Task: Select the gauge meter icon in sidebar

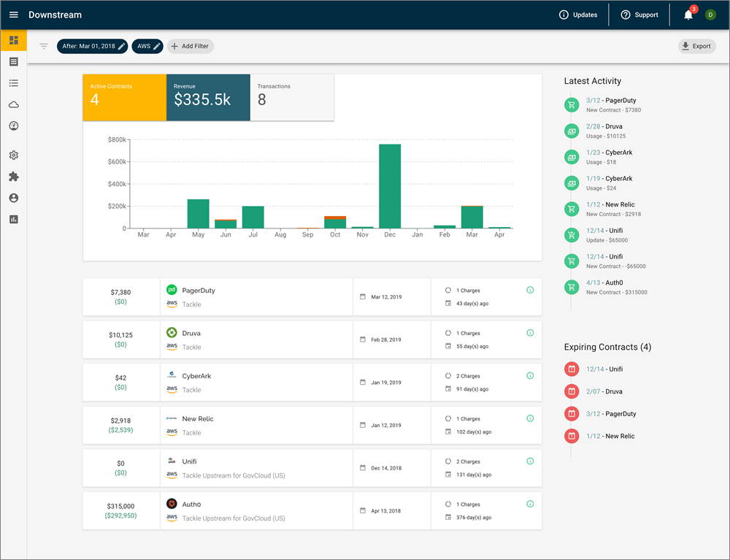Action: coord(13,126)
